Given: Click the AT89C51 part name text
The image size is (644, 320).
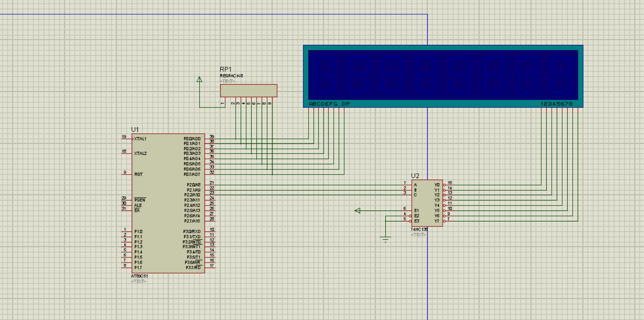Looking at the screenshot, I should point(140,276).
